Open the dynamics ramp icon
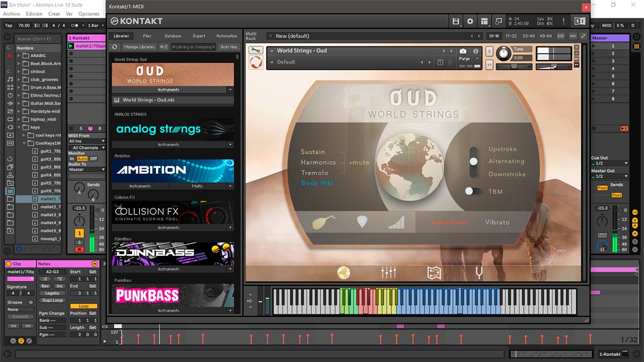 tap(397, 222)
